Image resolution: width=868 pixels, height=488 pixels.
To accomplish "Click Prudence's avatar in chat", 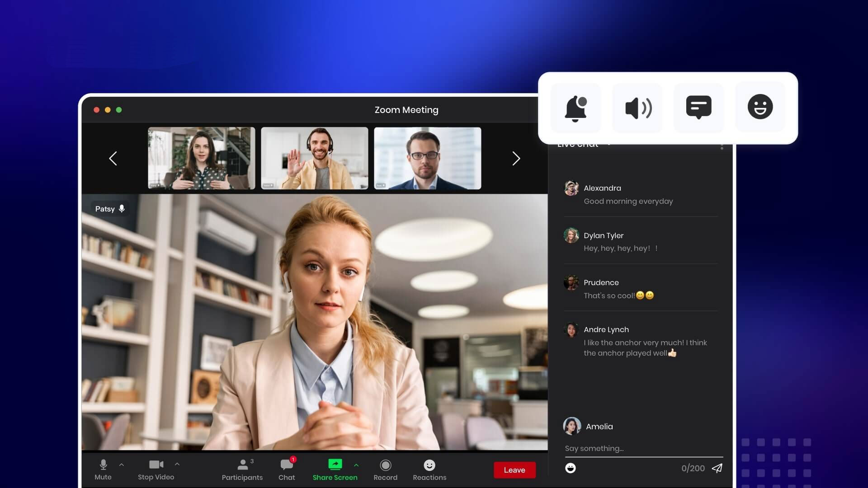I will 571,282.
